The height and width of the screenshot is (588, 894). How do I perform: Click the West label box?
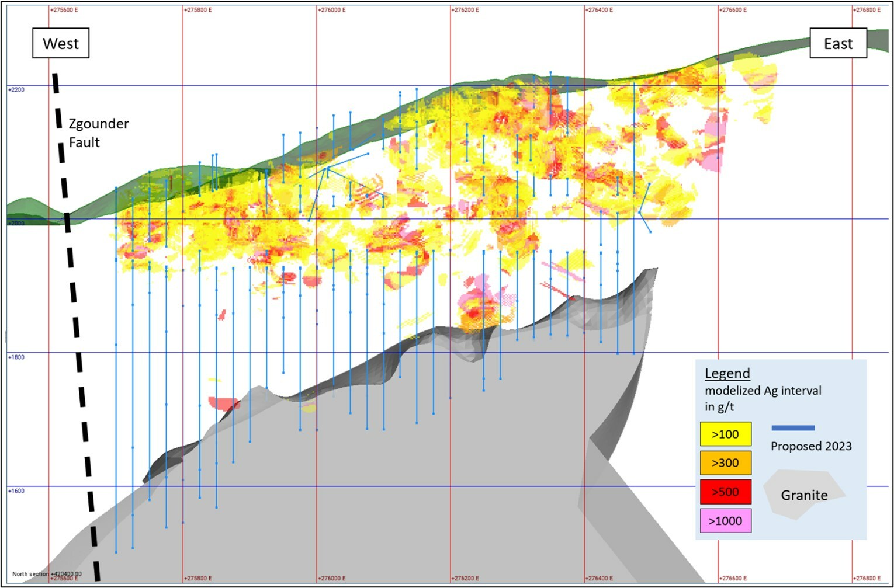point(61,44)
